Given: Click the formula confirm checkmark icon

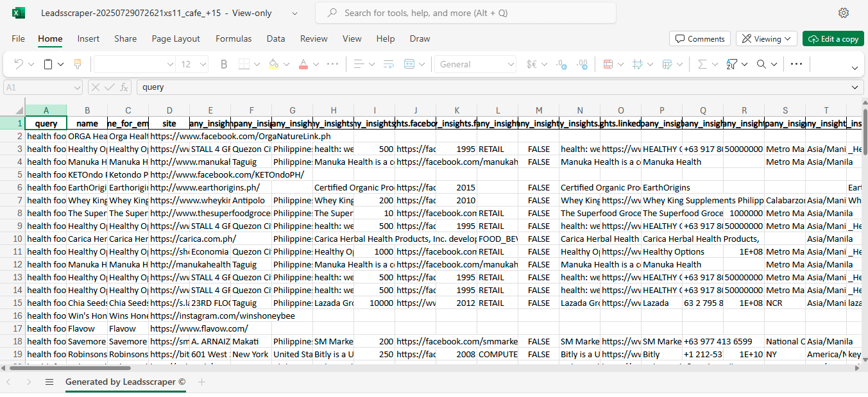Looking at the screenshot, I should (x=110, y=87).
